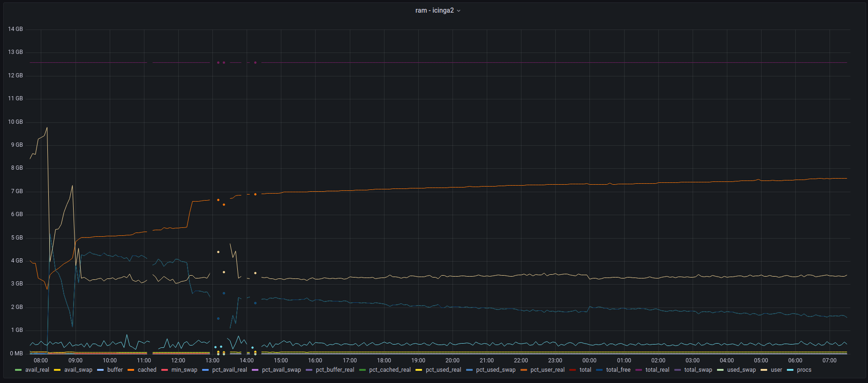Image resolution: width=868 pixels, height=383 pixels.
Task: Change the cached series color swatch
Action: click(x=131, y=370)
